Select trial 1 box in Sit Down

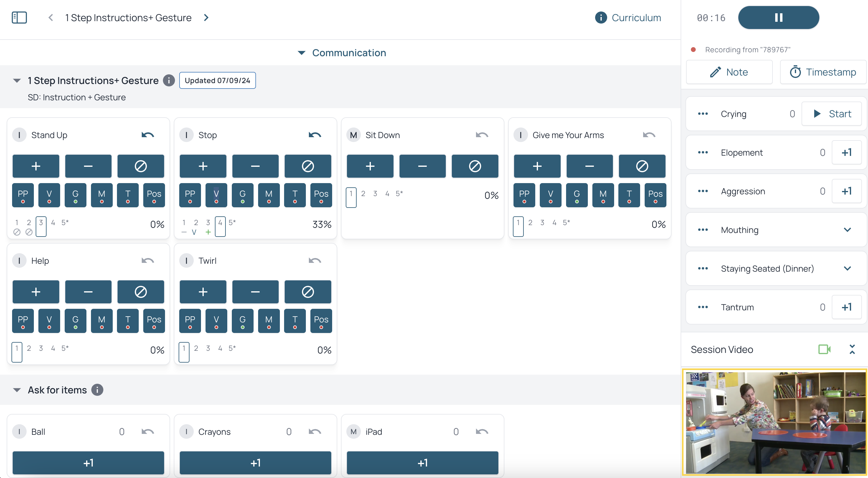pyautogui.click(x=351, y=197)
